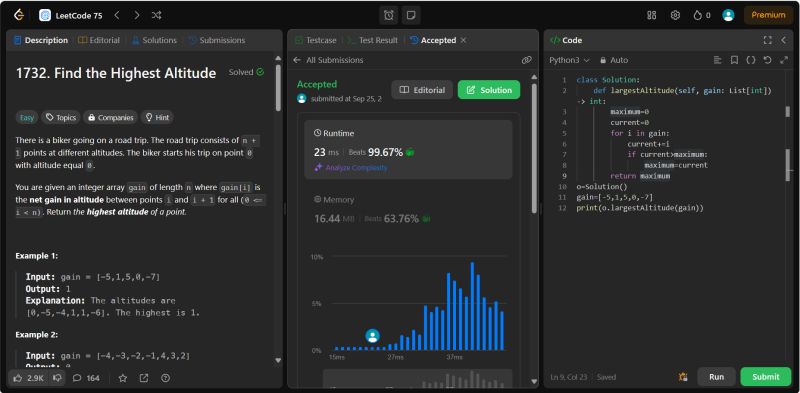Open the settings gear icon
This screenshot has height=393, width=800.
[675, 15]
